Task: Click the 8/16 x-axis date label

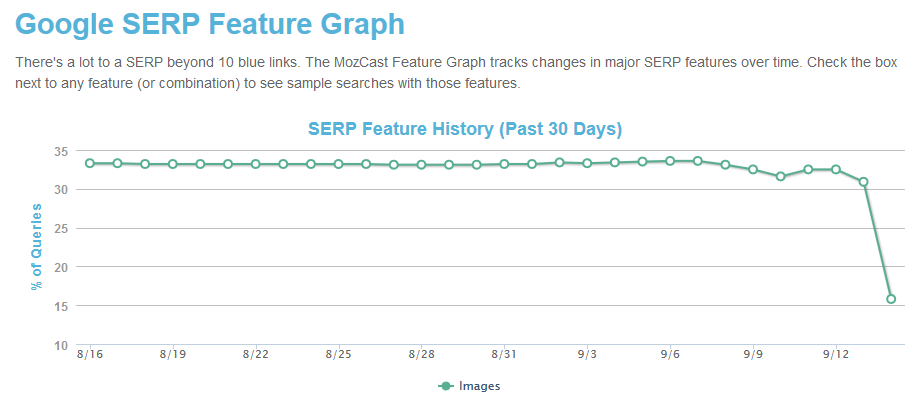Action: (89, 354)
